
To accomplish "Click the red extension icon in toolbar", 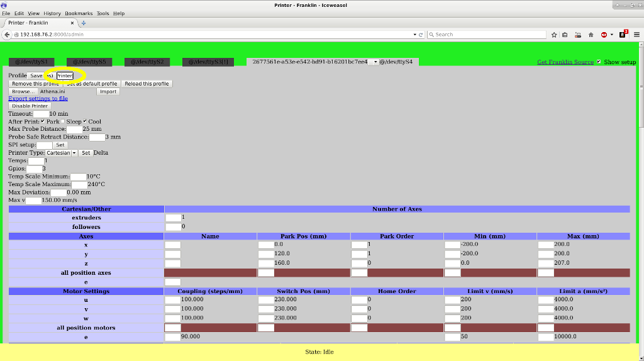I will pyautogui.click(x=604, y=35).
